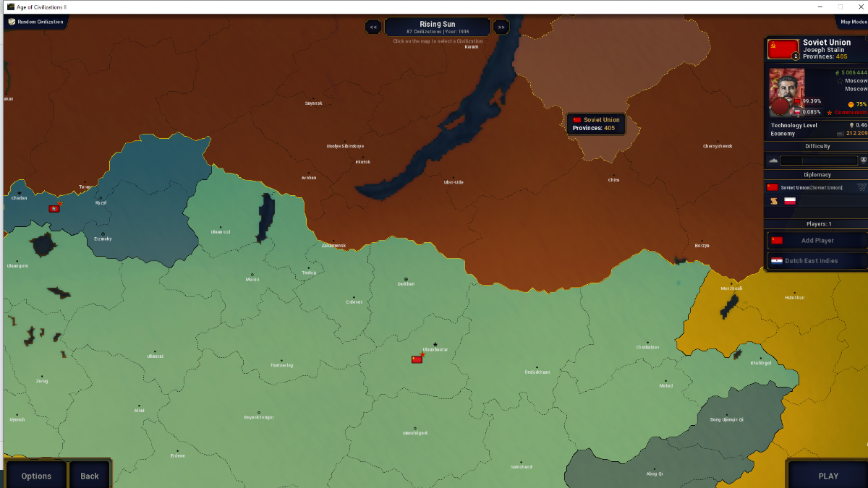
Task: Select the Mandalgovi province on the map
Action: [x=415, y=432]
